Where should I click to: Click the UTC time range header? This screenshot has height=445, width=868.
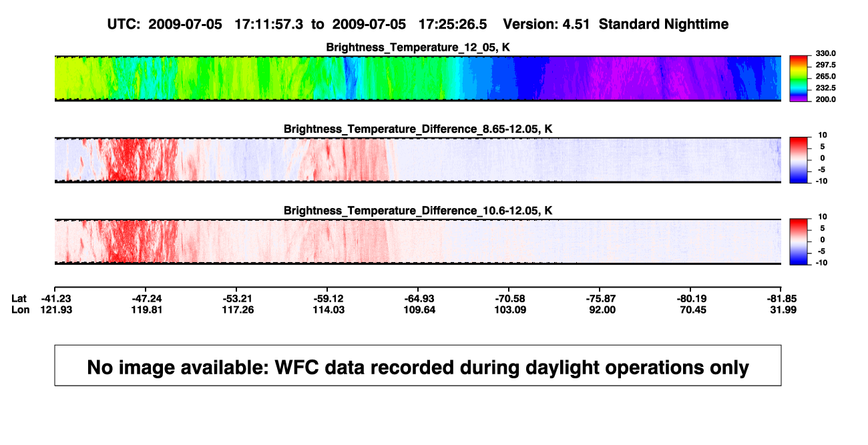pyautogui.click(x=297, y=24)
